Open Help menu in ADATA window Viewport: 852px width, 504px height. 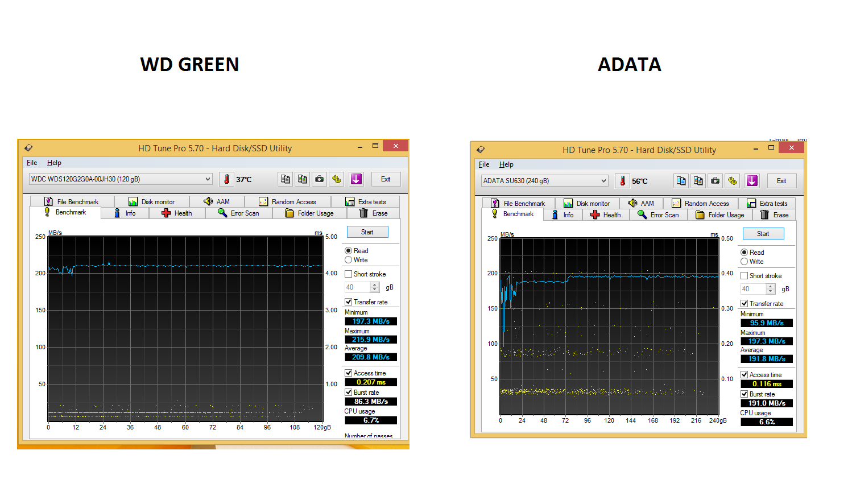506,164
